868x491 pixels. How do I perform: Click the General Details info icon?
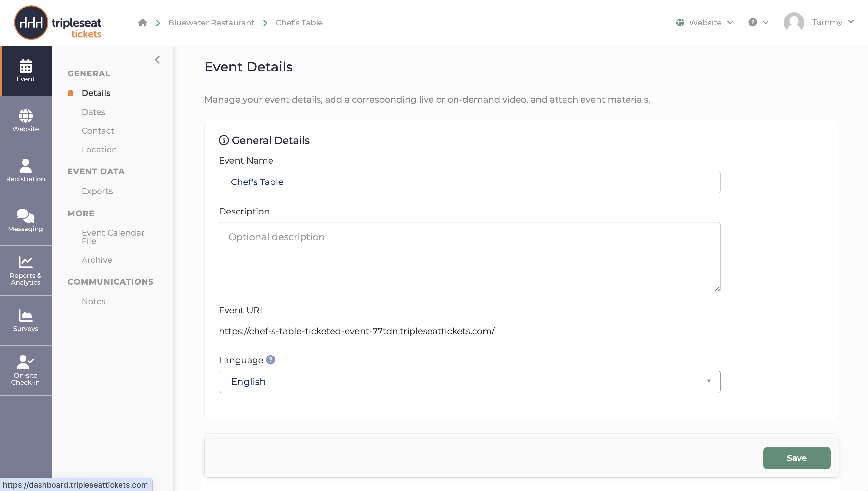[224, 140]
